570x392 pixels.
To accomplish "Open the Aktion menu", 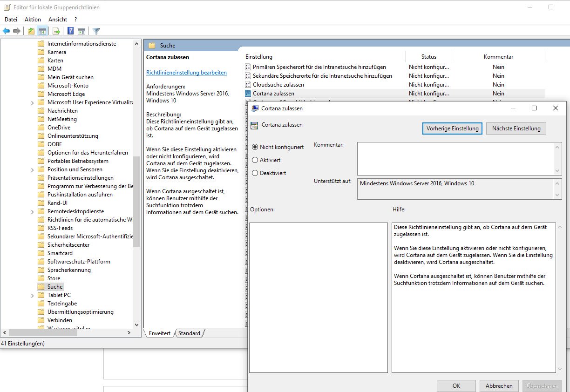I will point(33,20).
